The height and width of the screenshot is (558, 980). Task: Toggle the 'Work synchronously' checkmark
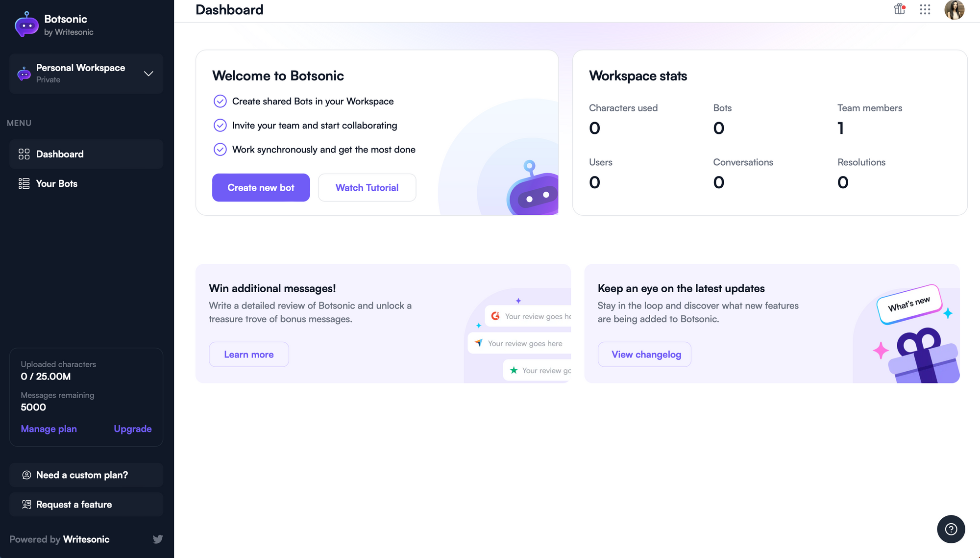click(x=220, y=149)
